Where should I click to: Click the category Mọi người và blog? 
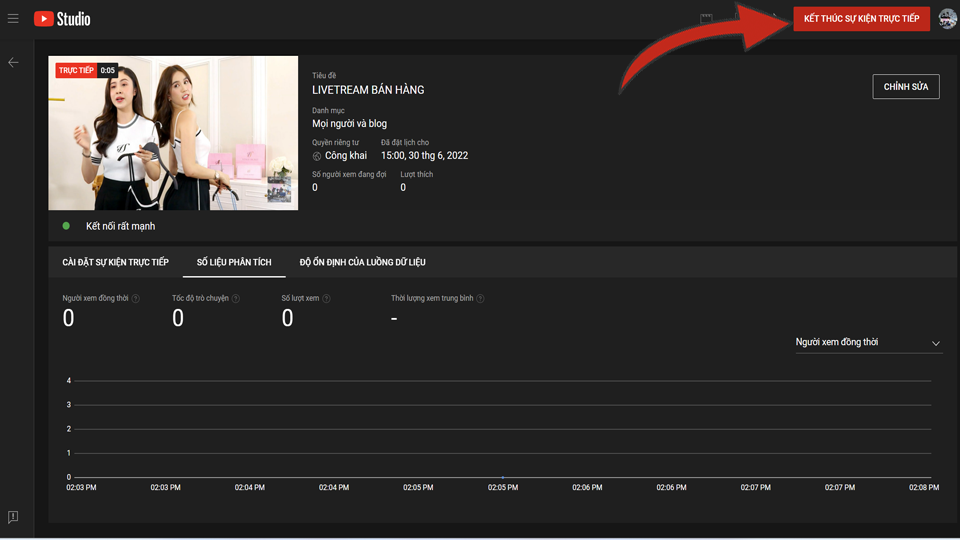(x=350, y=124)
